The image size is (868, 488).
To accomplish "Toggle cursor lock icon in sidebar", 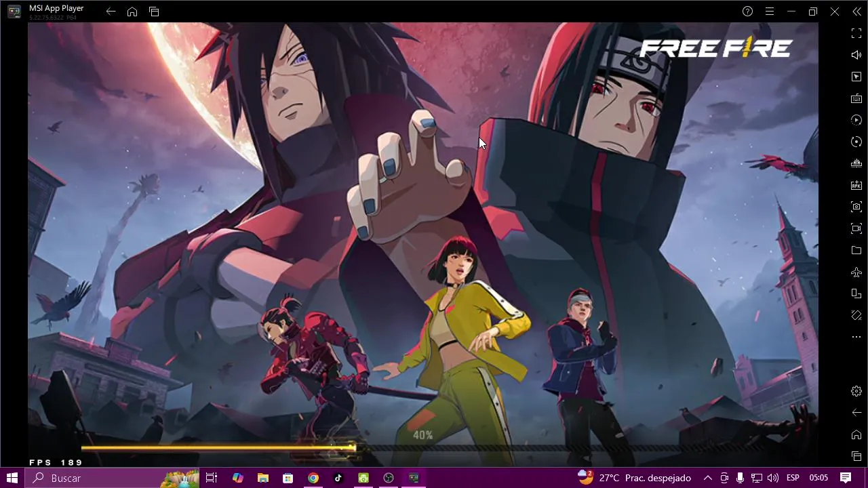I will [856, 77].
